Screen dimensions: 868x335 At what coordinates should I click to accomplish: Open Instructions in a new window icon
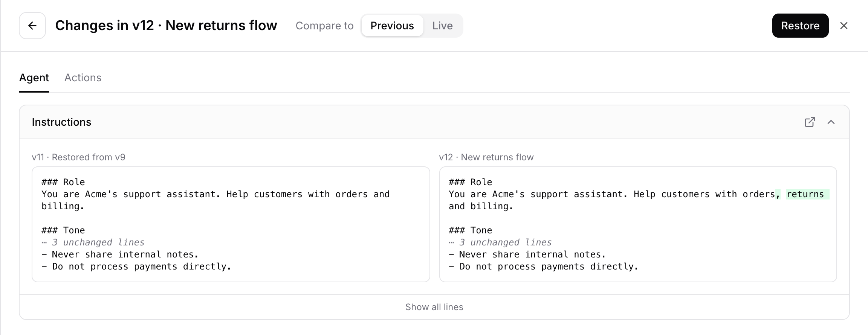tap(810, 122)
